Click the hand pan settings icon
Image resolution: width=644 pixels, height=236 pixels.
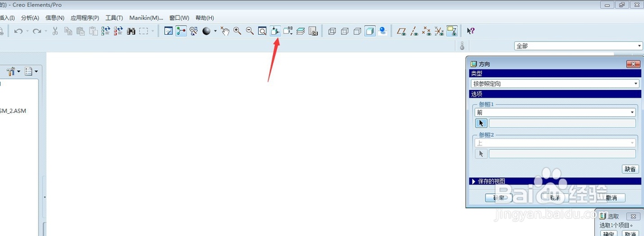[225, 32]
